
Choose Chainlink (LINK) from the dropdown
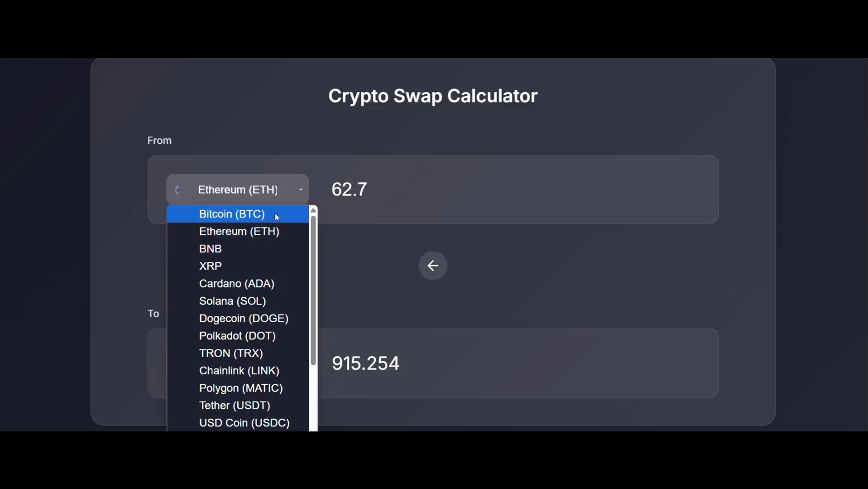(239, 370)
